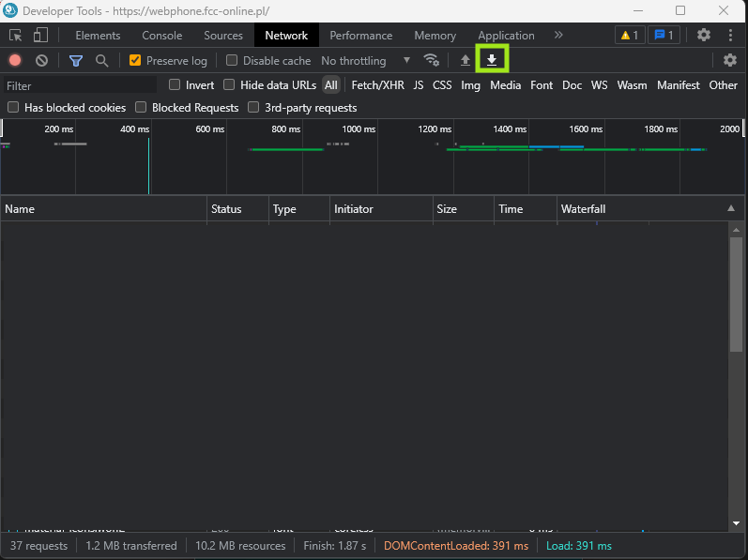748x560 pixels.
Task: Toggle the network filter funnel icon
Action: [76, 60]
